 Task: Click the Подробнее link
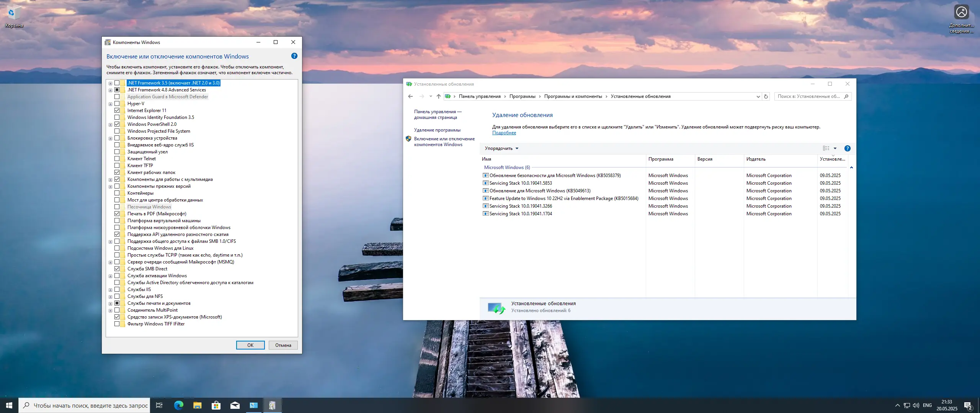point(504,133)
